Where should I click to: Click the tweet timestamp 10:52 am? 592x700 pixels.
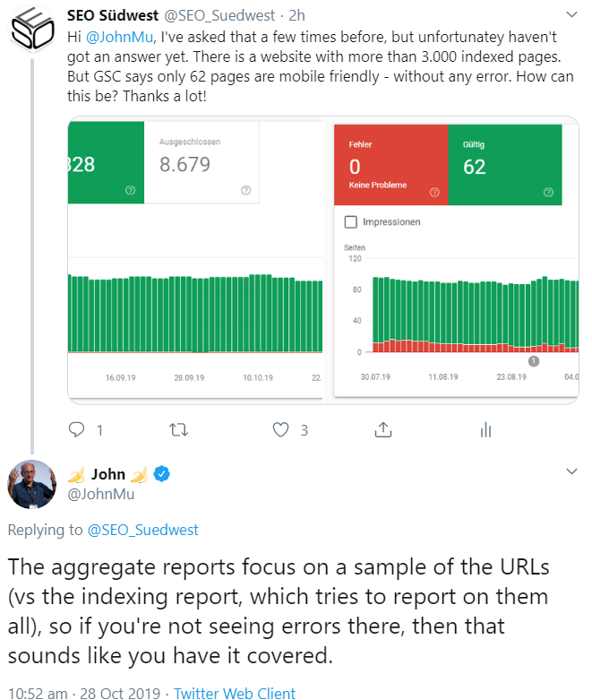coord(36,693)
